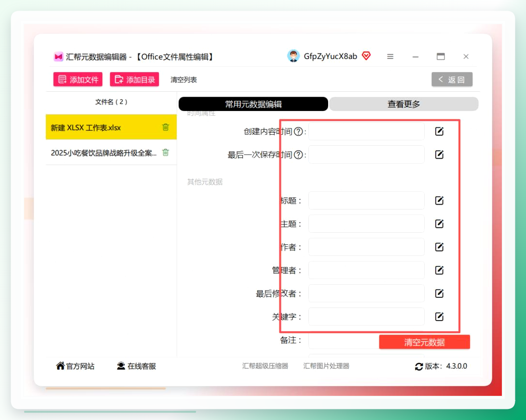Close the metadata editor window
This screenshot has width=526, height=420.
pyautogui.click(x=466, y=56)
